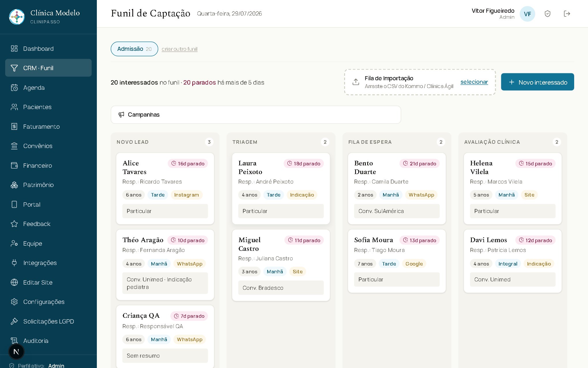The image size is (588, 368).
Task: Select the Admissão funnel tab
Action: (134, 49)
